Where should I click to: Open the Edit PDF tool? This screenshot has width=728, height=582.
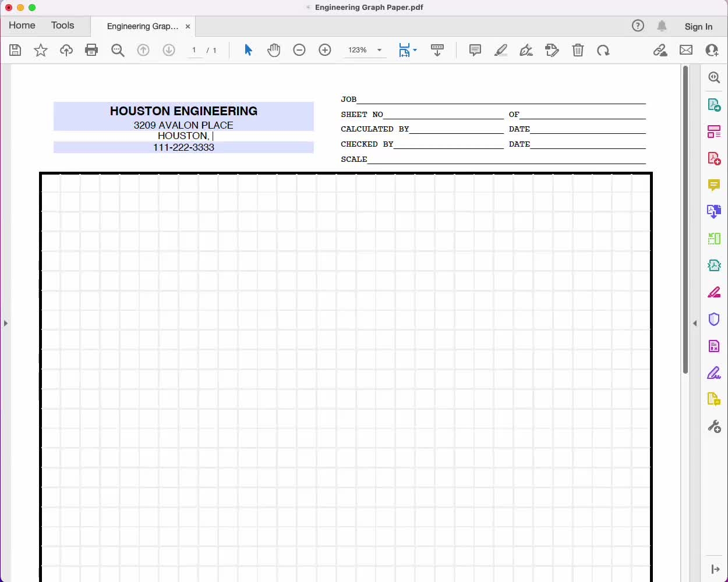click(x=552, y=50)
